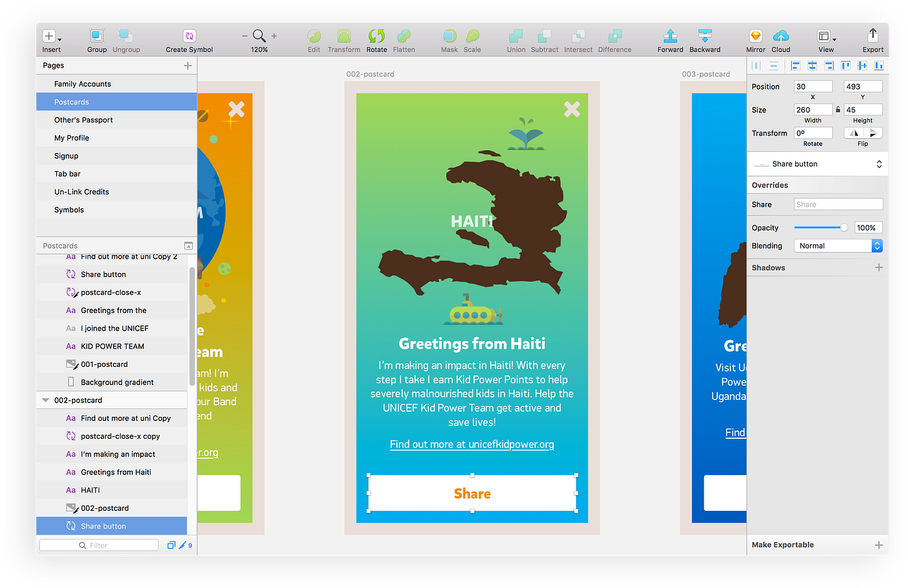Toggle the size proportions lock

pyautogui.click(x=838, y=110)
